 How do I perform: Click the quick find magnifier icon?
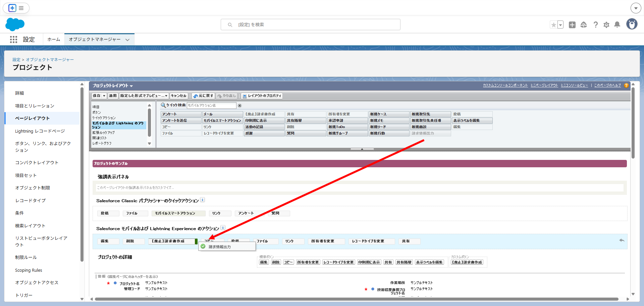click(163, 105)
